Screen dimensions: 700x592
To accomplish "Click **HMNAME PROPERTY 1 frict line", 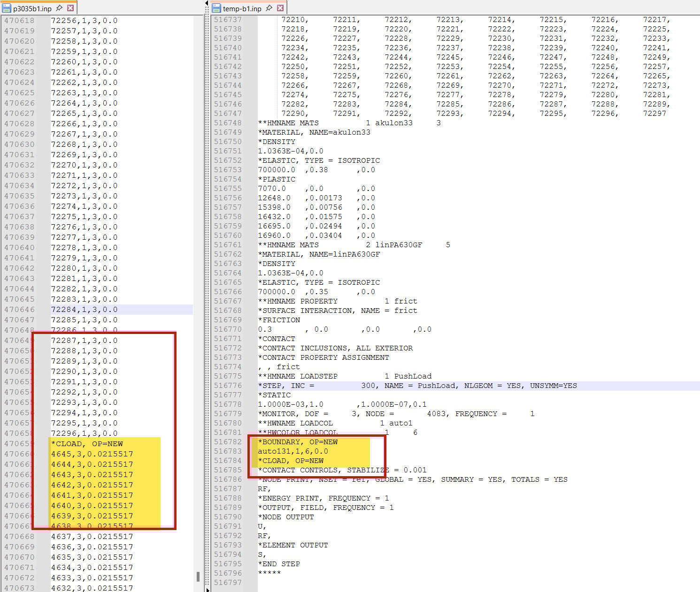I will point(338,301).
